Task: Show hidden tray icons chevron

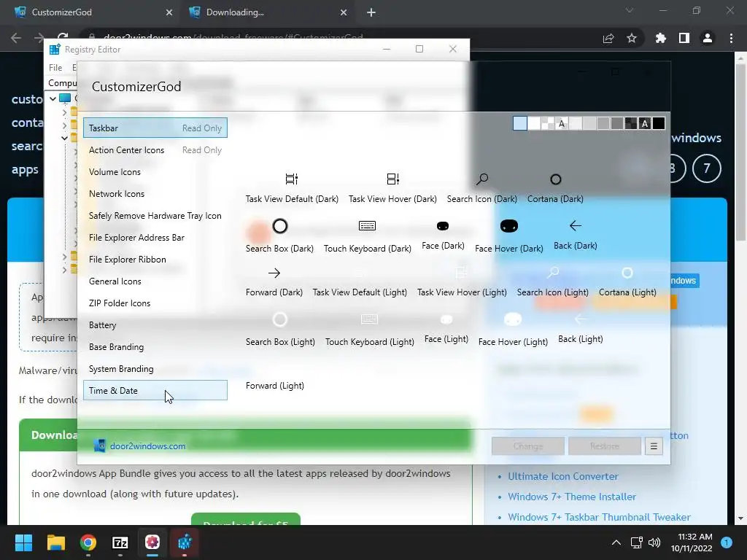Action: click(x=616, y=542)
